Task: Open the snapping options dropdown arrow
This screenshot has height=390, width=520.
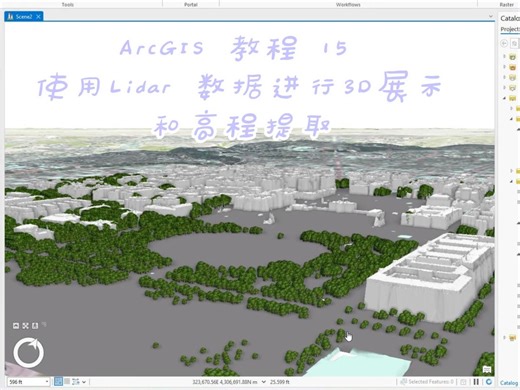Action: coord(84,382)
